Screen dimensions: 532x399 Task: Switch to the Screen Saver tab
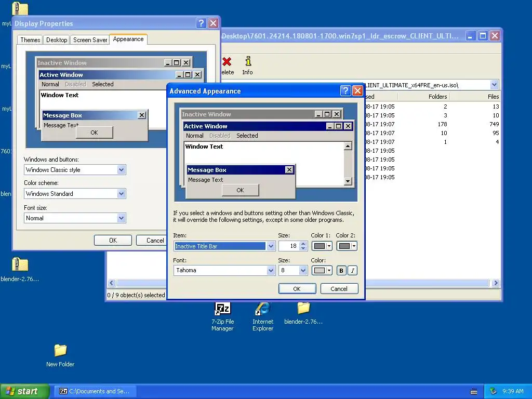coord(90,39)
